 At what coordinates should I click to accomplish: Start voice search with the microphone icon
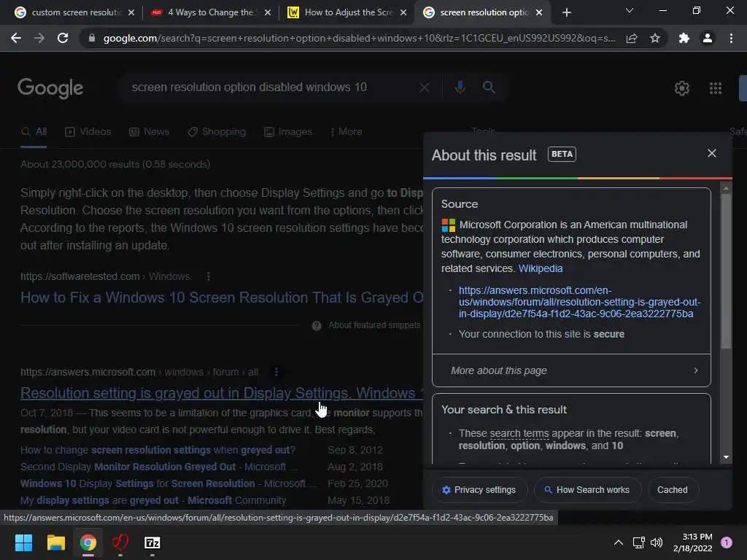click(460, 87)
